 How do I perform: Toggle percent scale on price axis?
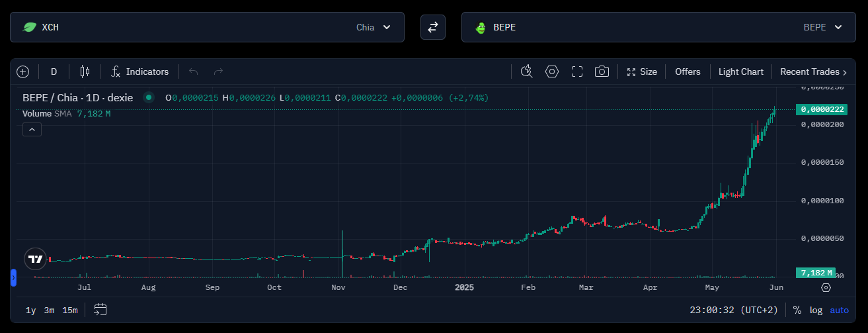797,310
